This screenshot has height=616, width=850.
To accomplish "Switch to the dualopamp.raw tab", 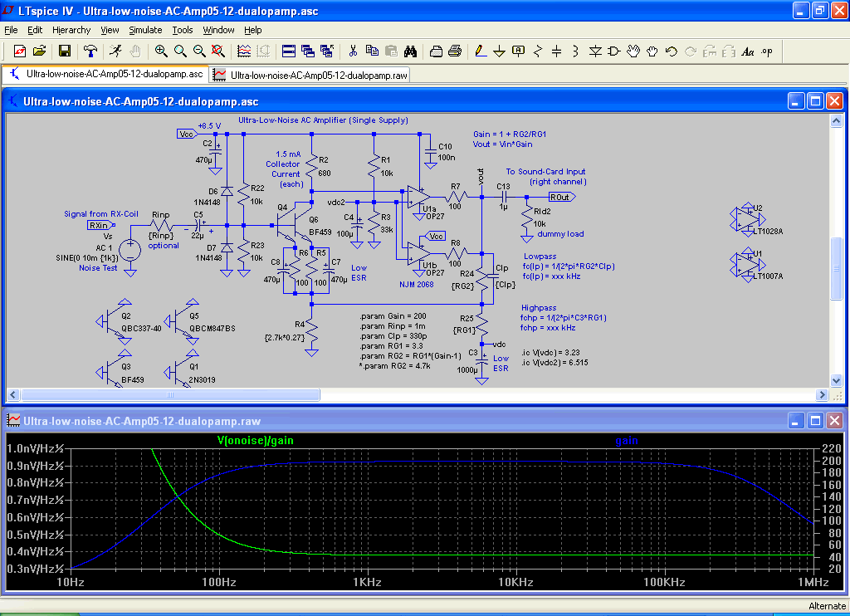I will (310, 74).
